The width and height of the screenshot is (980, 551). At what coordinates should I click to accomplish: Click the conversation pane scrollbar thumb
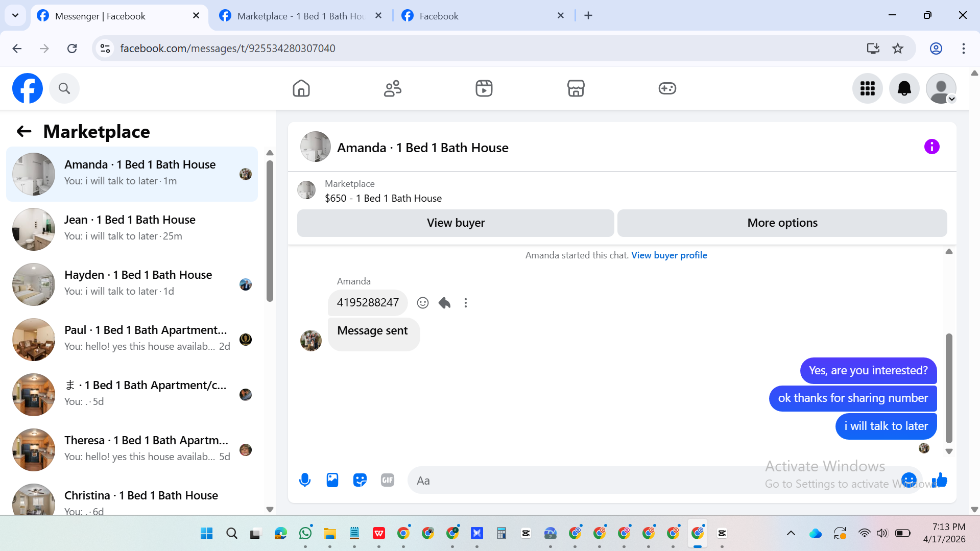coord(949,388)
